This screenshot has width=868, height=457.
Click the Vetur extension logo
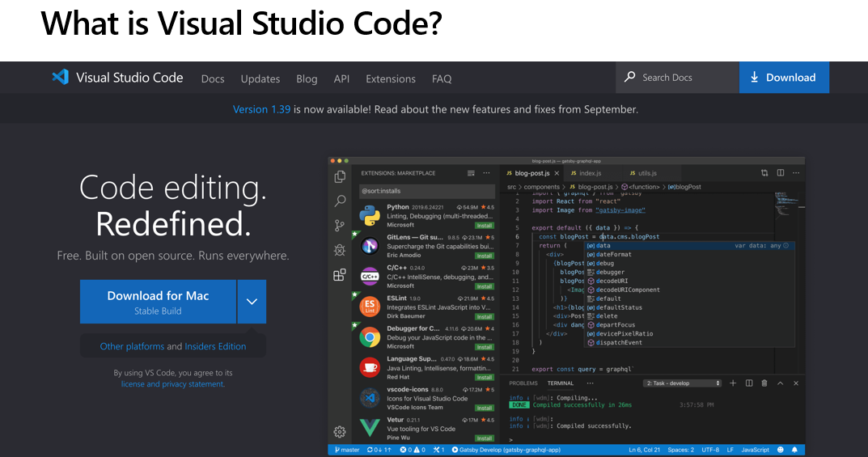(369, 427)
